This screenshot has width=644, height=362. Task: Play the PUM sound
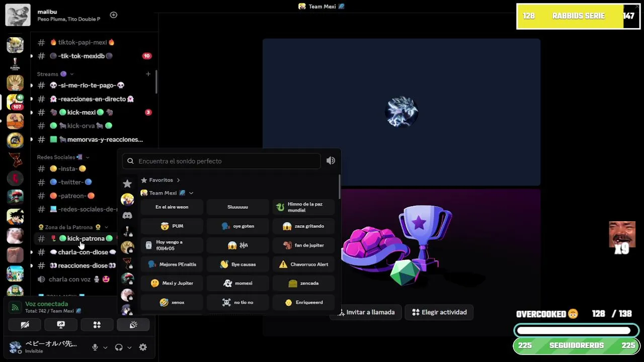(x=172, y=226)
